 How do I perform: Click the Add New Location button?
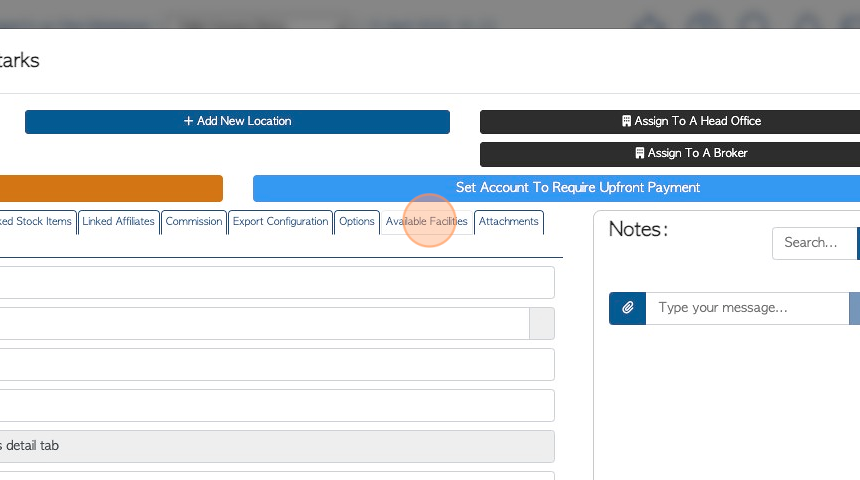(237, 121)
